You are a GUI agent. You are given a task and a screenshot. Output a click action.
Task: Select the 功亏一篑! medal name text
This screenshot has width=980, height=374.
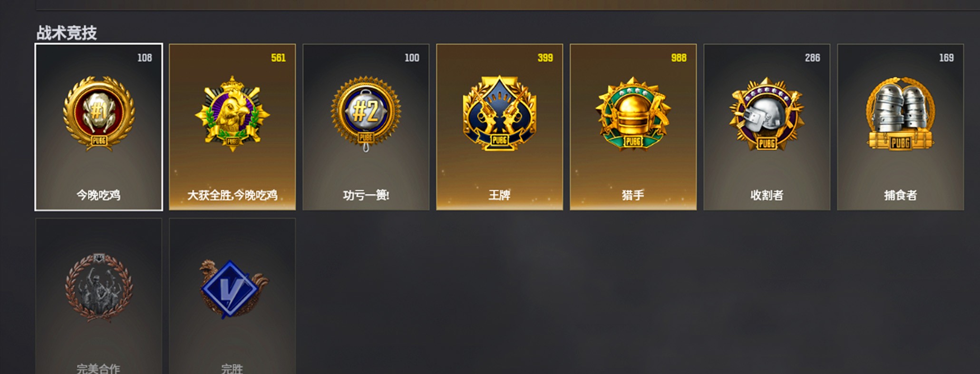point(366,195)
